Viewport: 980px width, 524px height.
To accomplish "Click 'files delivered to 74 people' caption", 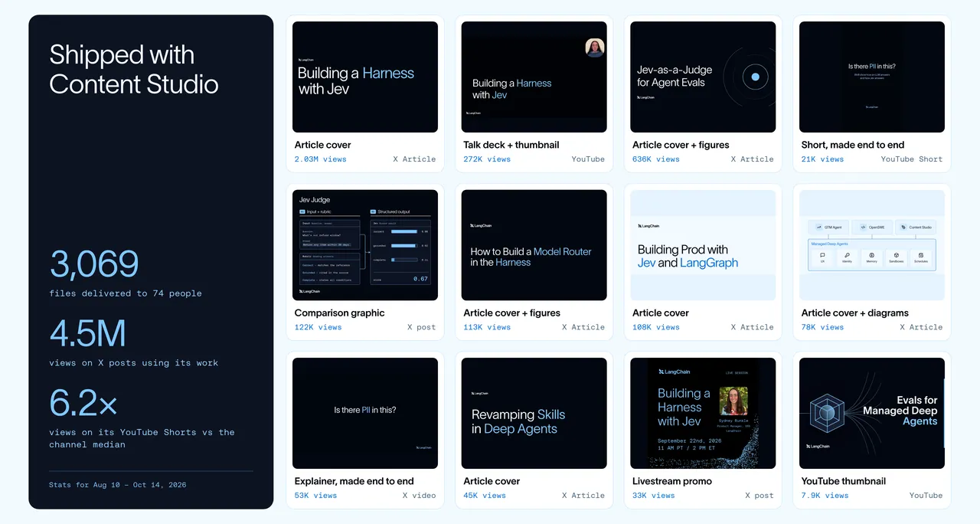I will tap(126, 293).
